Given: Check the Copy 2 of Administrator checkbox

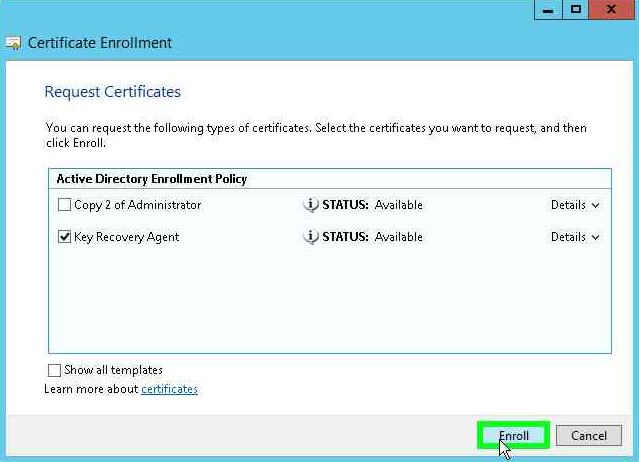Looking at the screenshot, I should [x=64, y=205].
